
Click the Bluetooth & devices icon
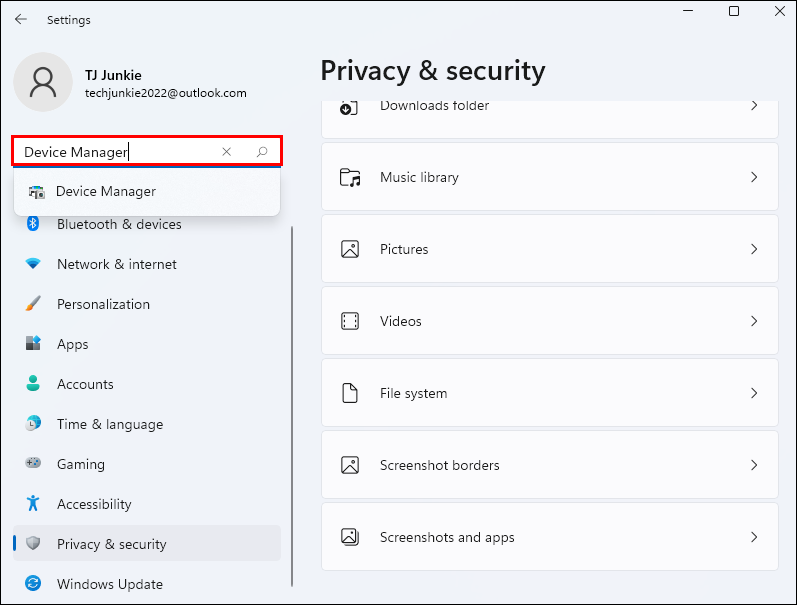33,224
